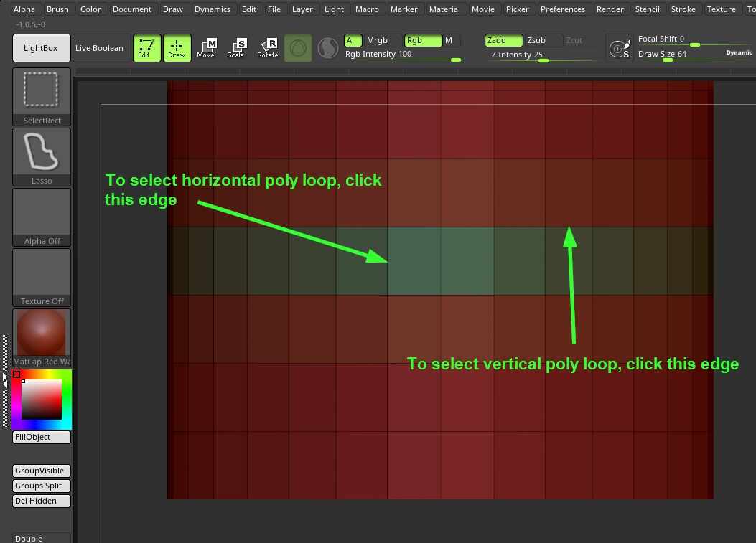Toggle the Draw mode icon
This screenshot has height=543, width=756.
pyautogui.click(x=177, y=48)
